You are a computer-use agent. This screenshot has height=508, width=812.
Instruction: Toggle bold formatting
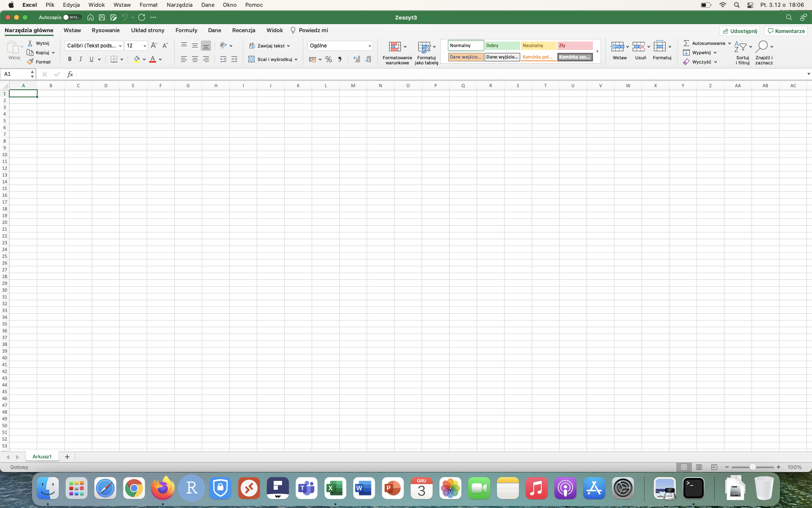click(x=70, y=59)
